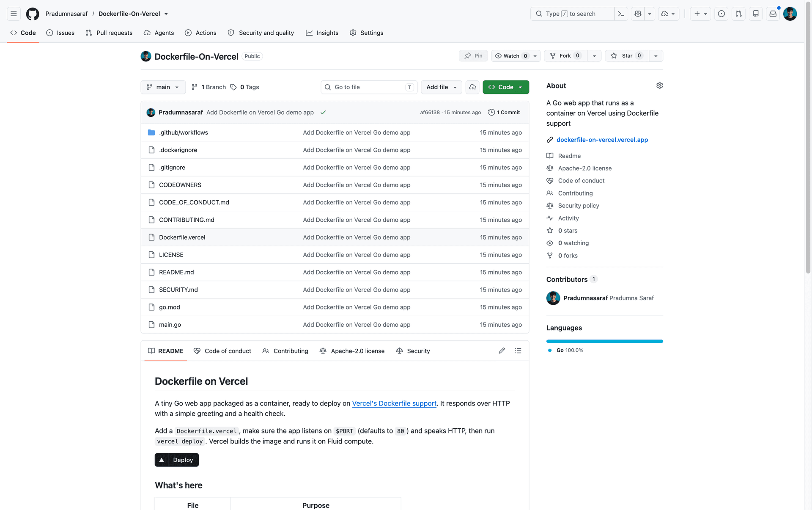
Task: Open notifications inbox icon
Action: point(773,14)
